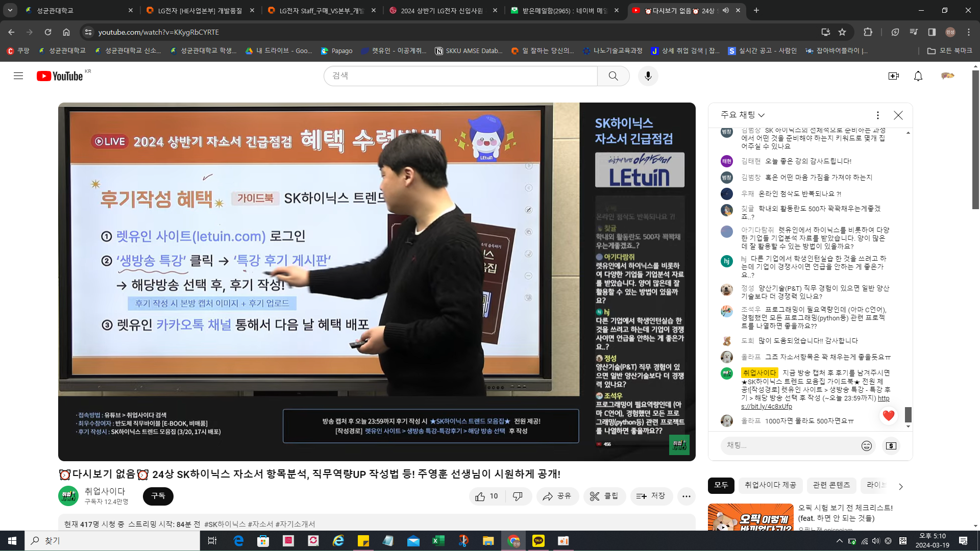Open the 오픽 시험 recommended video thumbnail
The width and height of the screenshot is (980, 551).
pyautogui.click(x=750, y=517)
